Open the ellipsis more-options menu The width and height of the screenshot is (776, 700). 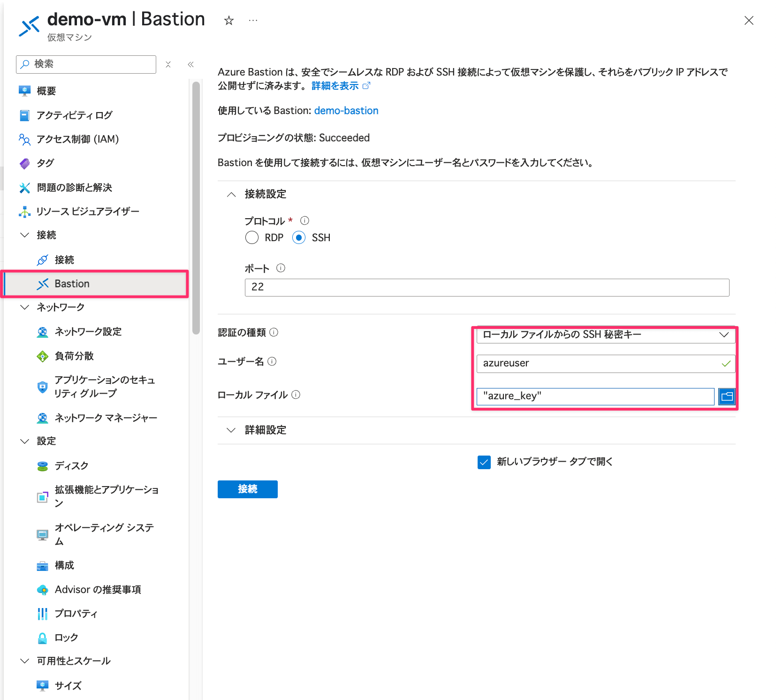[253, 20]
